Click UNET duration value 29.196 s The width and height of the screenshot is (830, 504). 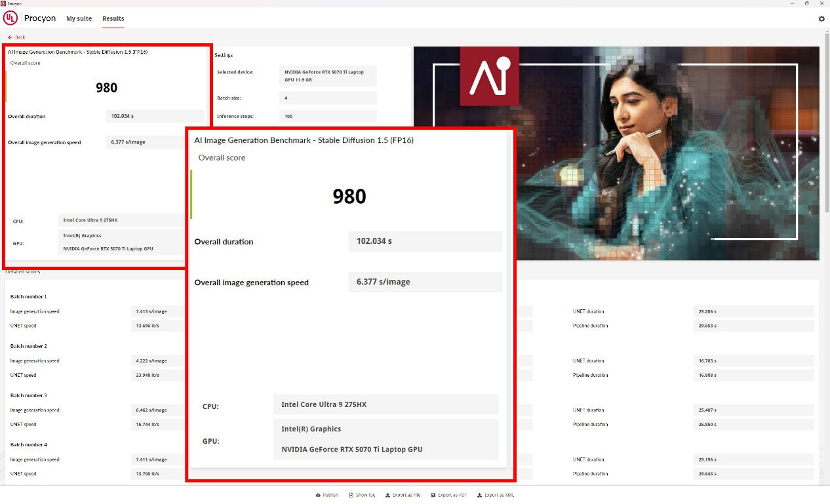[753, 459]
